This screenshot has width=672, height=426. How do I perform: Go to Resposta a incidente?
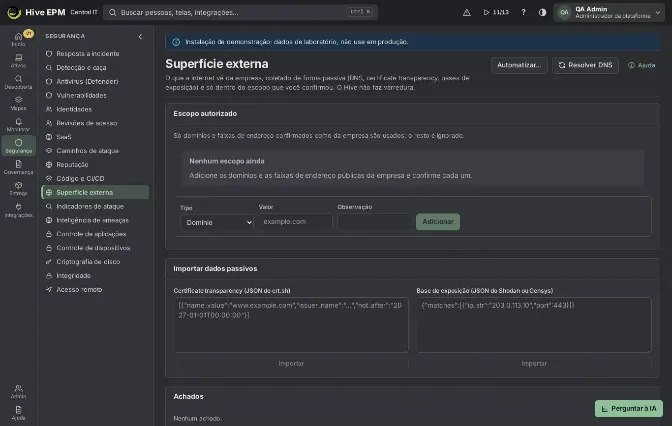(x=95, y=54)
